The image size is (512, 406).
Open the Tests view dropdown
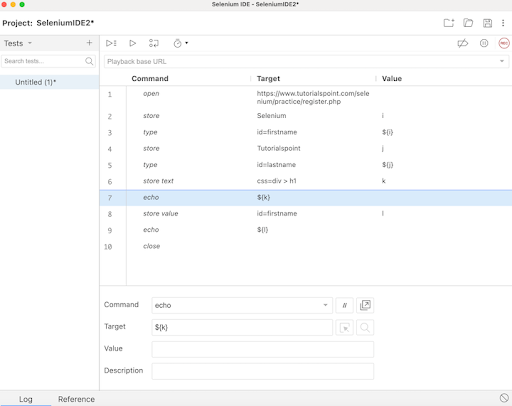[x=18, y=43]
